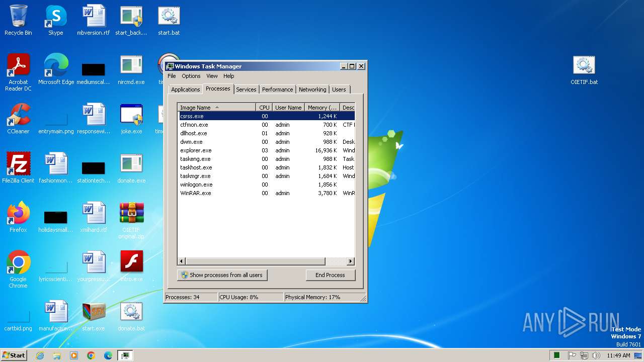Open the Recycle Bin desktop icon
This screenshot has height=362, width=644.
coord(18,21)
